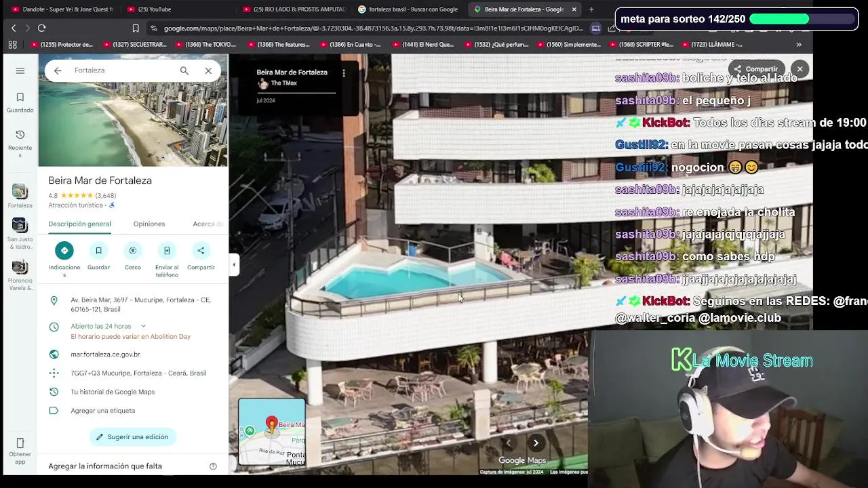Viewport: 868px width, 488px height.
Task: Click the Compartir icon in place panel
Action: point(201,251)
